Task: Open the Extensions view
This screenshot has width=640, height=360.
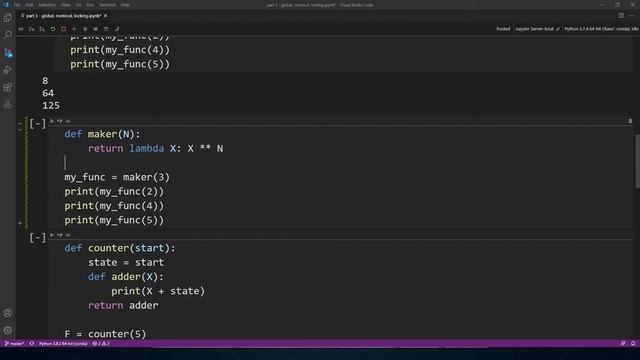Action: 7,87
